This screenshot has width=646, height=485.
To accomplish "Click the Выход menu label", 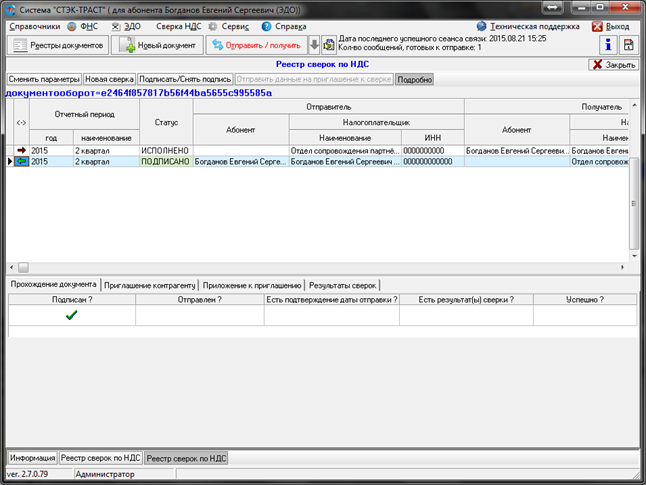I will tap(617, 26).
